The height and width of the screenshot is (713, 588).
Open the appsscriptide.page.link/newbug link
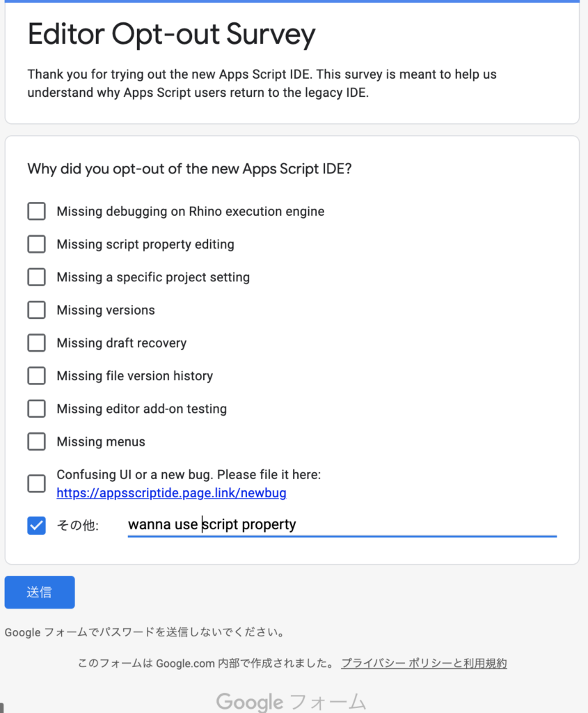171,493
